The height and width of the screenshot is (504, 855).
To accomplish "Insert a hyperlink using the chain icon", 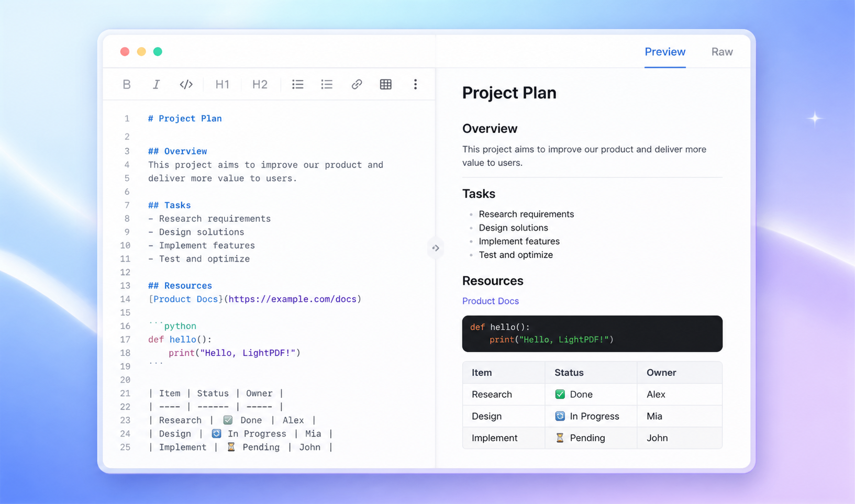I will pos(357,84).
